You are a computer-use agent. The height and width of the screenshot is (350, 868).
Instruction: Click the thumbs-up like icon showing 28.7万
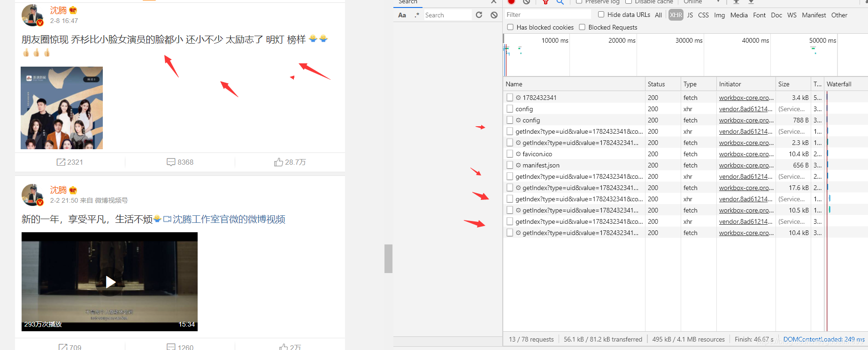click(x=278, y=162)
